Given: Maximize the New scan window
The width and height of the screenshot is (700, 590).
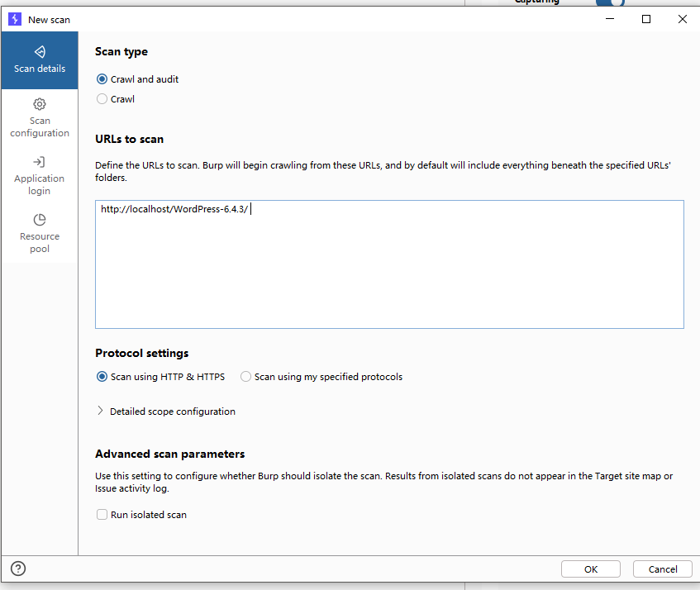Looking at the screenshot, I should click(646, 19).
